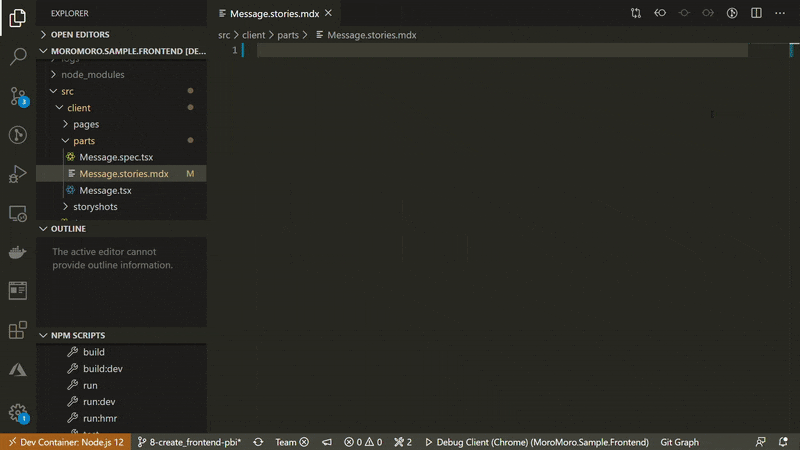Expand the storyshots folder

[x=121, y=207]
